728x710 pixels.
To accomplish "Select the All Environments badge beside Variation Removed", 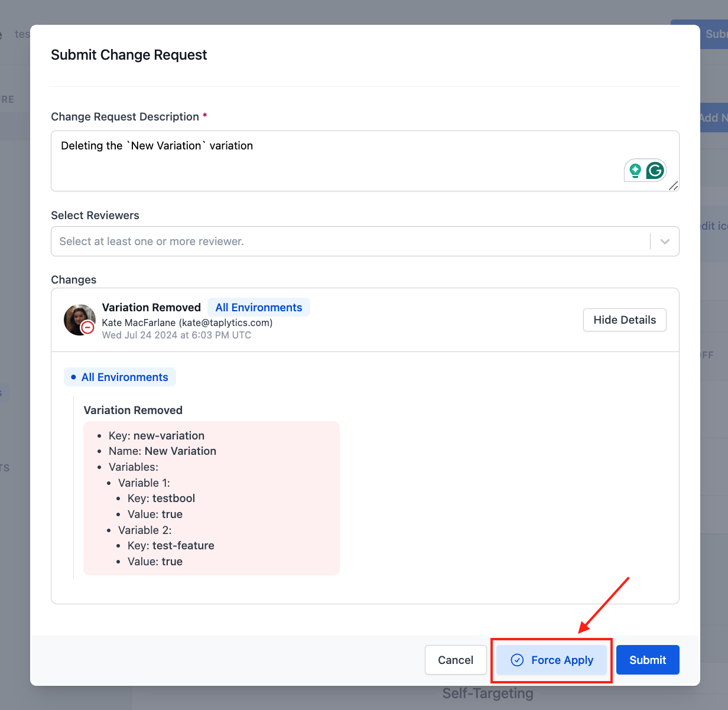I will point(258,307).
